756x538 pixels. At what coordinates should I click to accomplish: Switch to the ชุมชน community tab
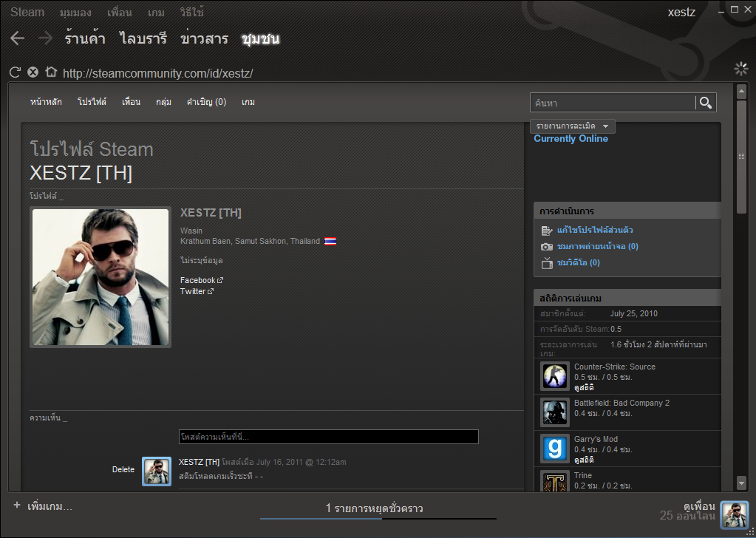261,38
